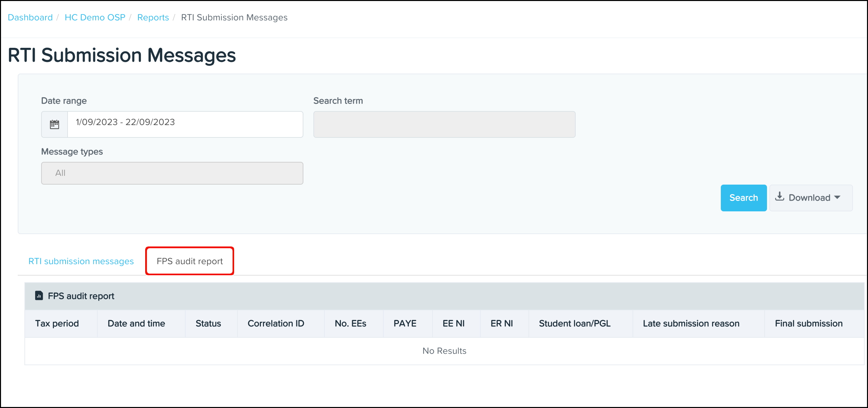
Task: Select the RTI submission messages tab
Action: [x=81, y=261]
